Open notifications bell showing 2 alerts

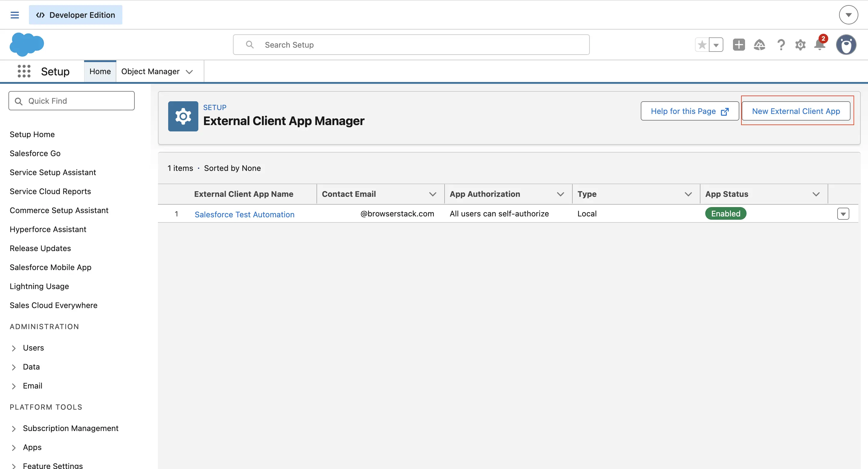(820, 45)
